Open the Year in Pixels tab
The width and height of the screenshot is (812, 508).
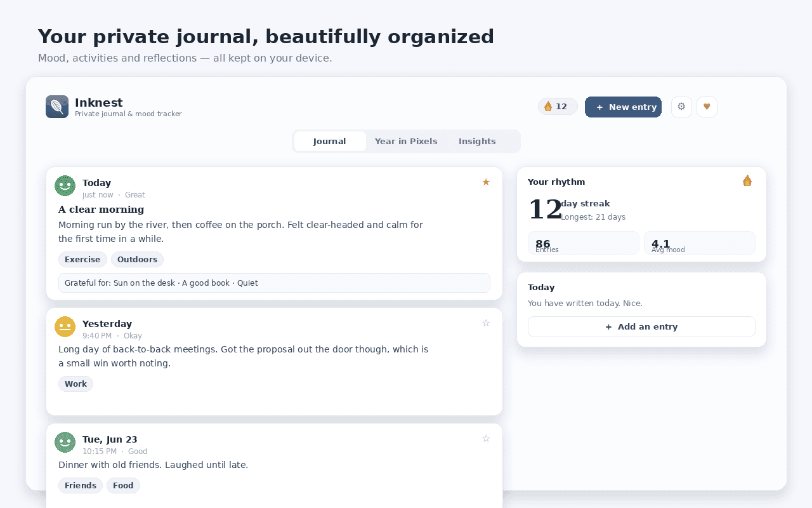pyautogui.click(x=406, y=141)
